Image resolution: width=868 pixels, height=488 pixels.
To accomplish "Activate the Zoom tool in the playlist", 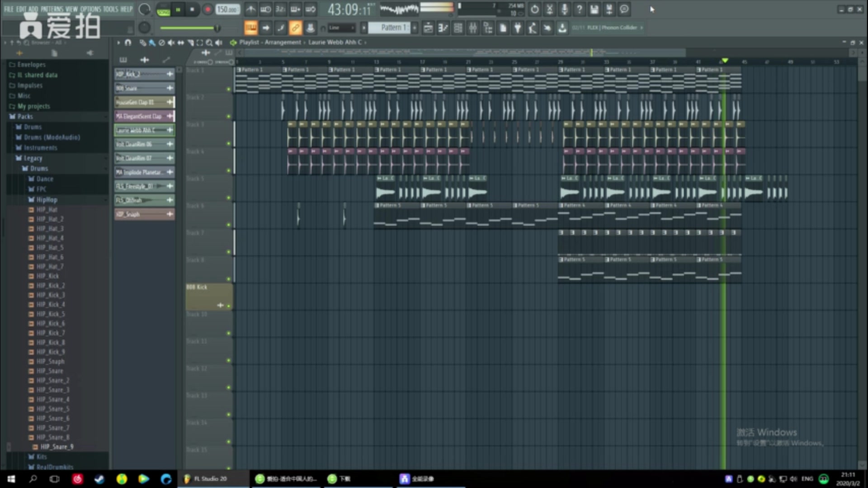I will click(x=209, y=43).
